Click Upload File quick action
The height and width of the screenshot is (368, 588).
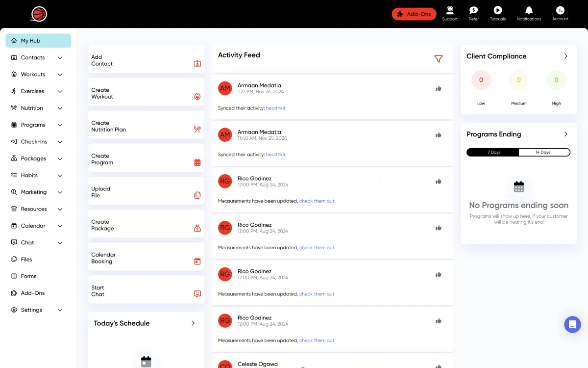146,192
